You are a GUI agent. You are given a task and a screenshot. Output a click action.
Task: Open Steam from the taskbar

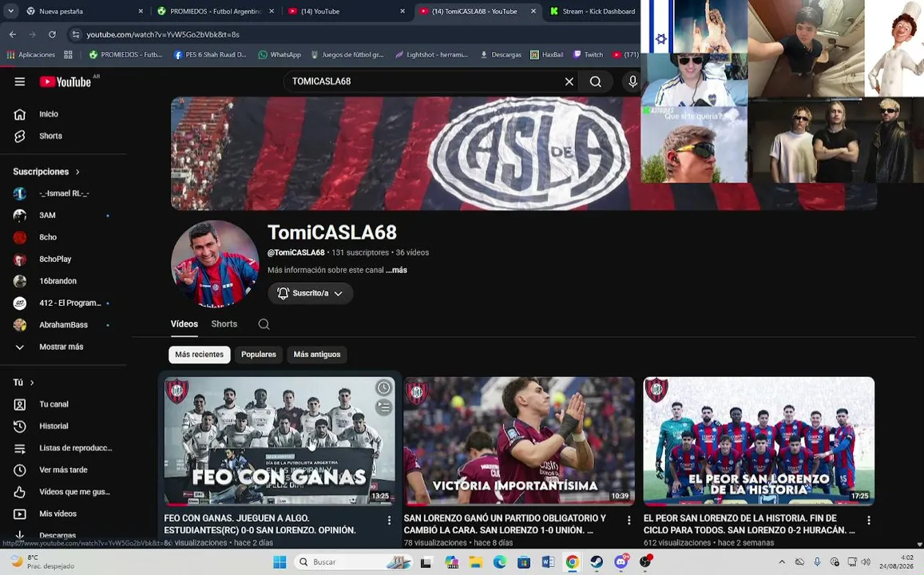click(597, 562)
